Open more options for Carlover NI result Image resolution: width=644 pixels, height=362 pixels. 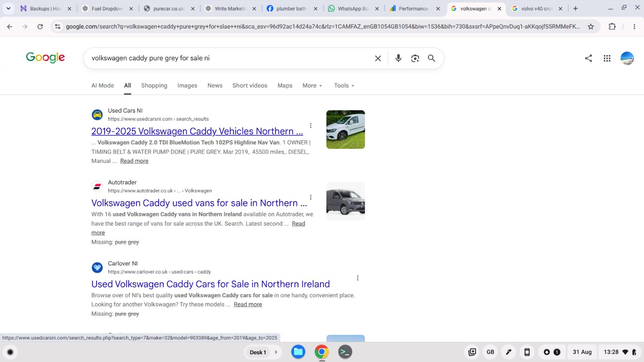click(x=357, y=278)
